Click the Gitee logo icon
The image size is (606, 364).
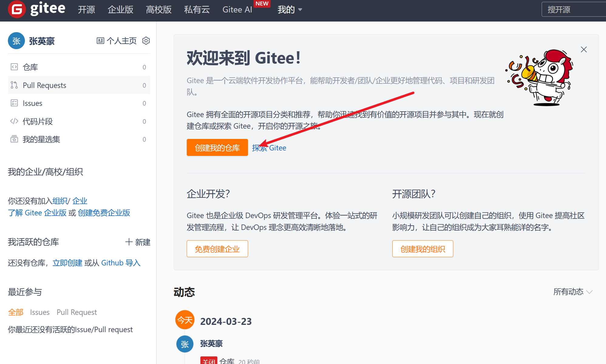pos(17,9)
